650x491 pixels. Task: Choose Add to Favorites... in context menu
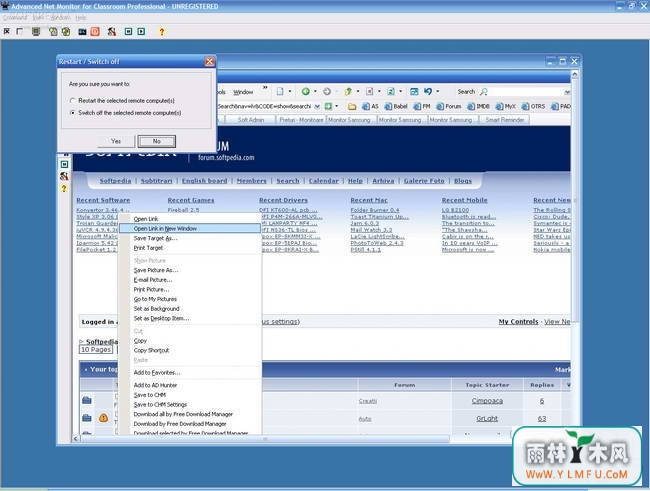tap(190, 373)
